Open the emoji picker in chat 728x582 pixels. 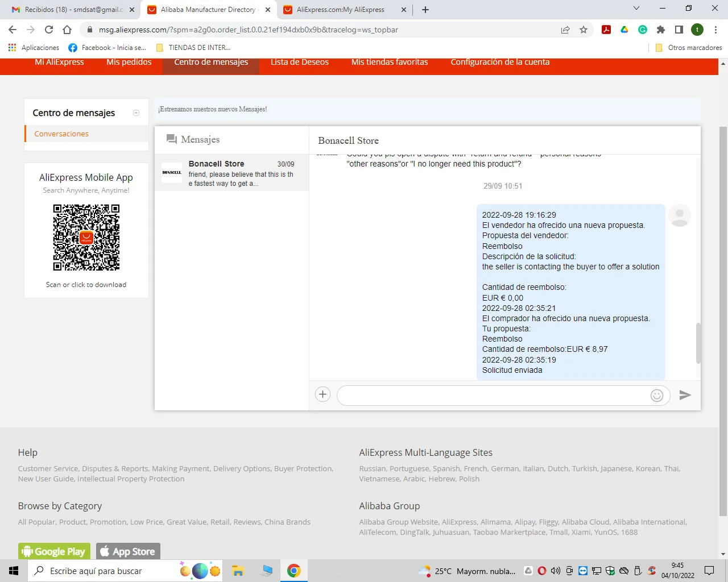click(657, 396)
